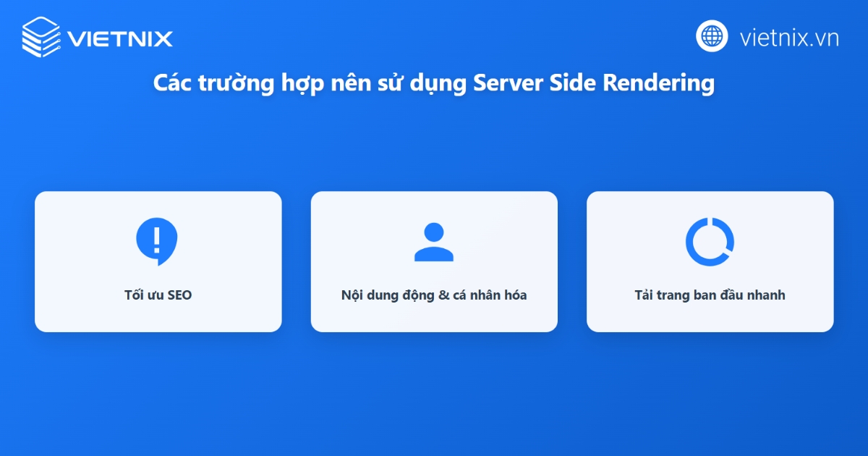Select the title 'Các trường hợp nên sử dụng Server Side Rendering'
The image size is (868, 456).
tap(433, 83)
